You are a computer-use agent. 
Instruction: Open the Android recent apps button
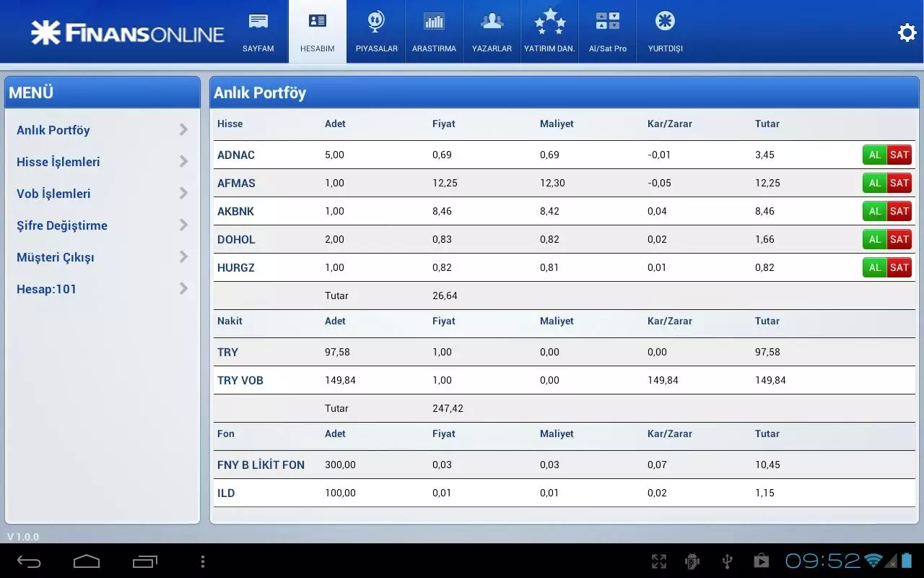pyautogui.click(x=144, y=561)
